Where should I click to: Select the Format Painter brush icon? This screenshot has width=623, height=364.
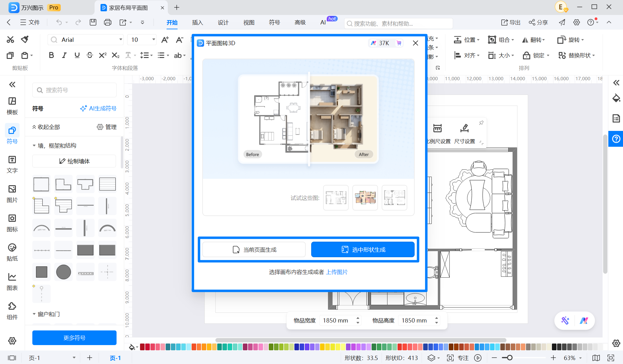click(x=25, y=39)
